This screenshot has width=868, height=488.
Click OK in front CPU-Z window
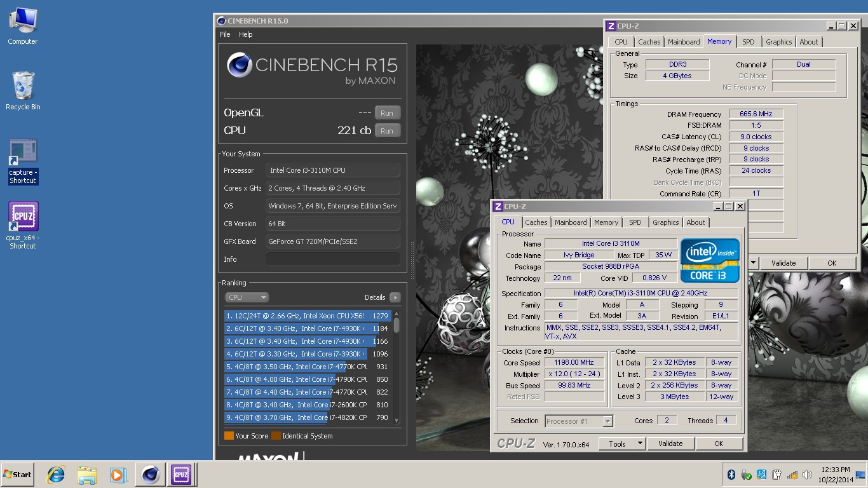coord(719,444)
